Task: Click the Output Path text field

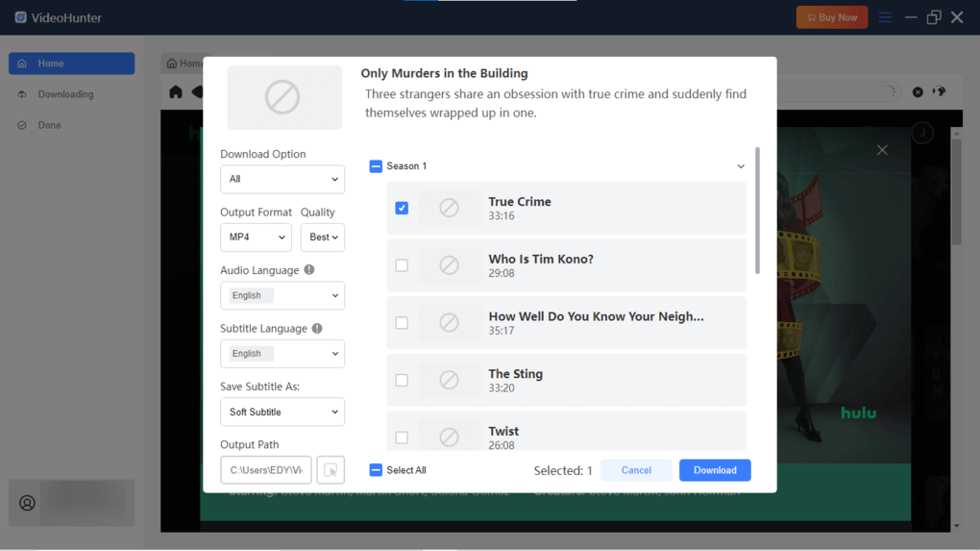Action: [265, 469]
